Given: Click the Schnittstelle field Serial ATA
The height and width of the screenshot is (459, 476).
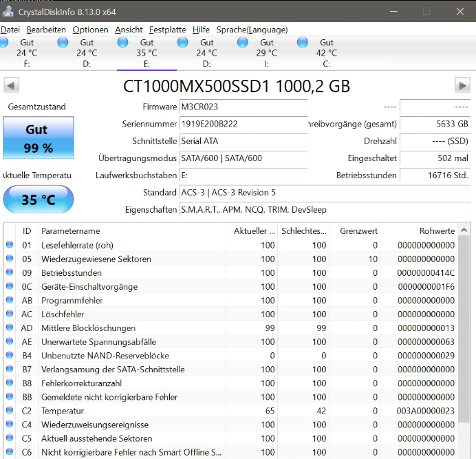Looking at the screenshot, I should pos(244,141).
